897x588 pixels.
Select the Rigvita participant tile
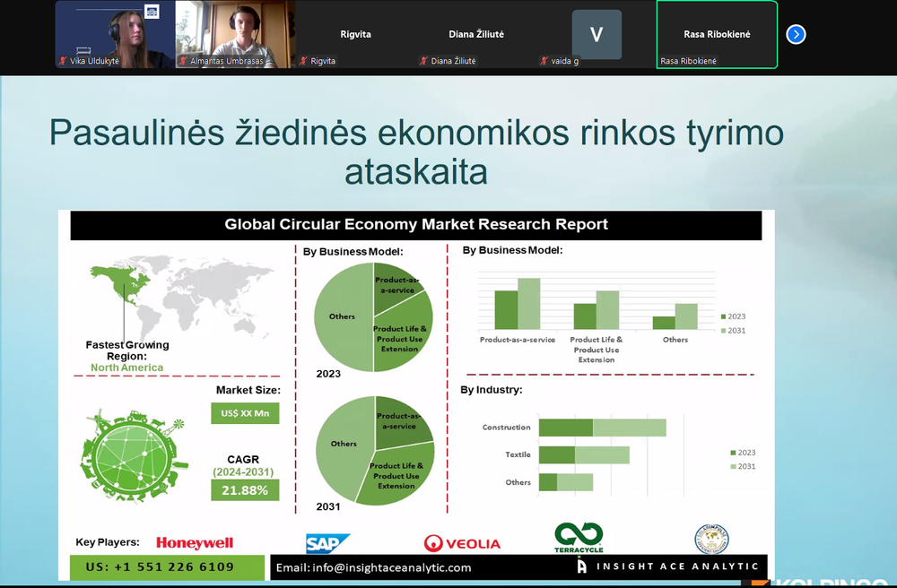pos(356,34)
